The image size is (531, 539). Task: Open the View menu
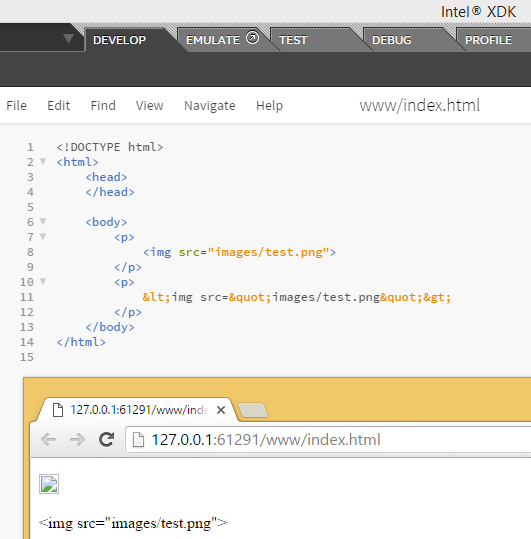[x=149, y=106]
